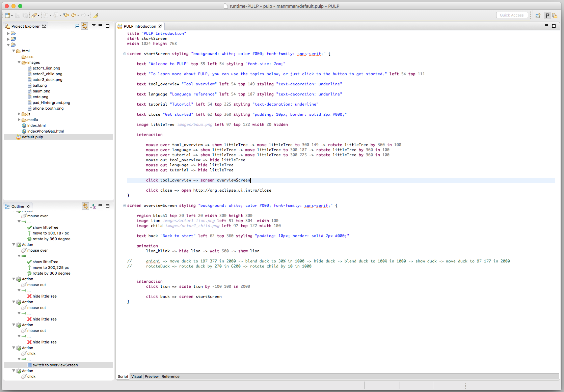Click the New wizard toolbar icon
564x392 pixels.
(7, 15)
